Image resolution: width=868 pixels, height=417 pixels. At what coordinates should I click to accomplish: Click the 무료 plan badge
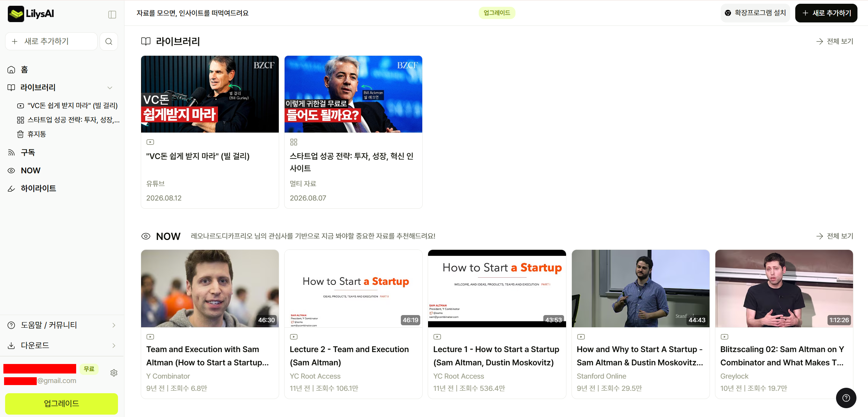point(89,369)
